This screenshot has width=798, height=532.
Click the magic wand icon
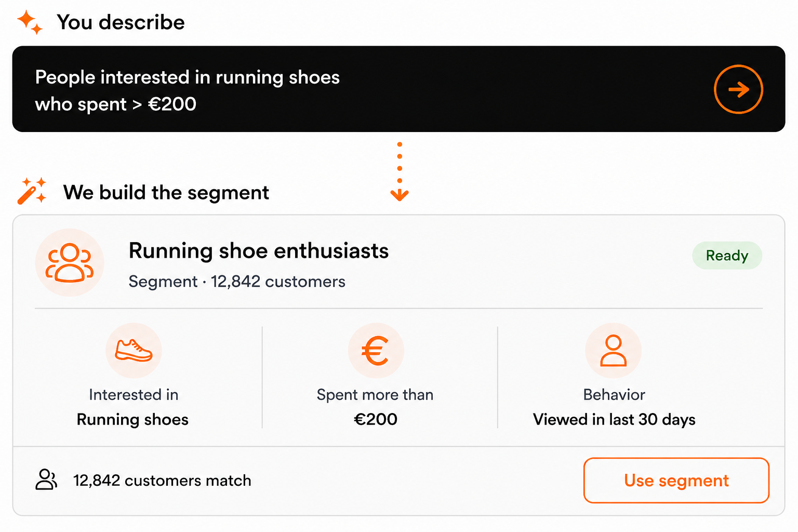tap(32, 191)
